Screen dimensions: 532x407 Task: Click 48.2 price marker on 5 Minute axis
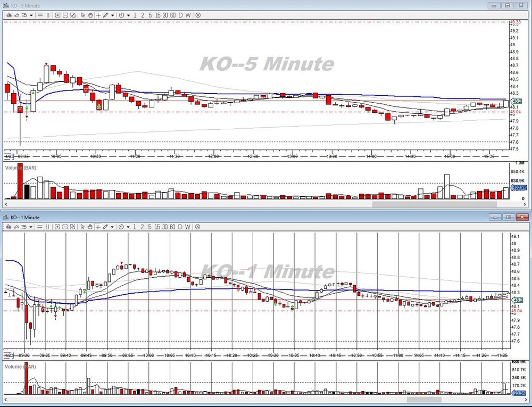click(517, 101)
